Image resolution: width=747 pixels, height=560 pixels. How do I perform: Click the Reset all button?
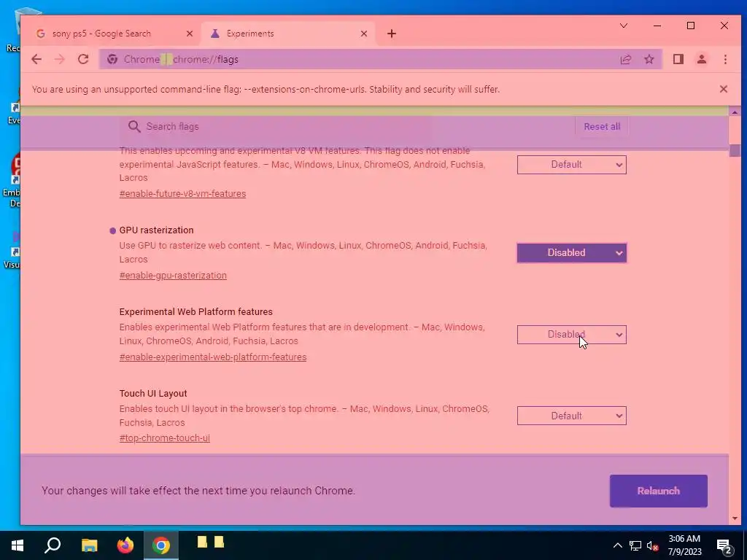[602, 127]
